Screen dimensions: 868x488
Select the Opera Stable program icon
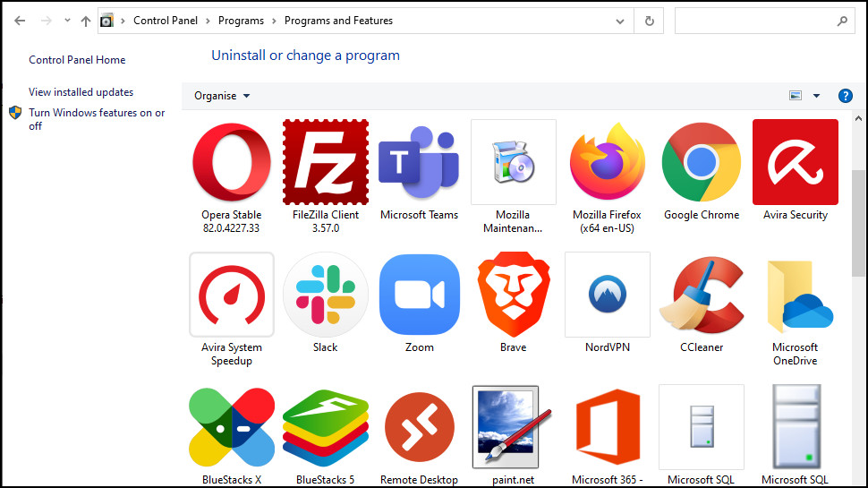232,162
